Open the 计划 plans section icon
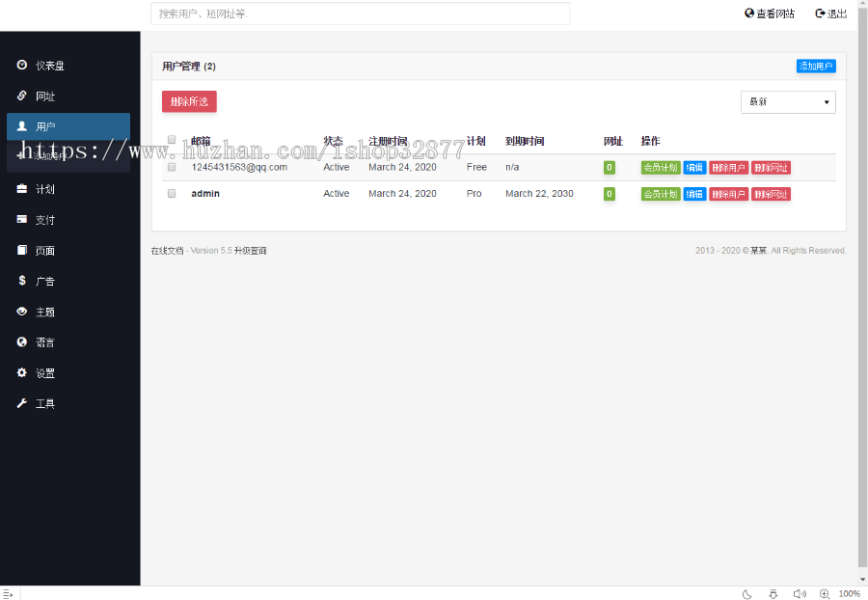 [x=21, y=188]
